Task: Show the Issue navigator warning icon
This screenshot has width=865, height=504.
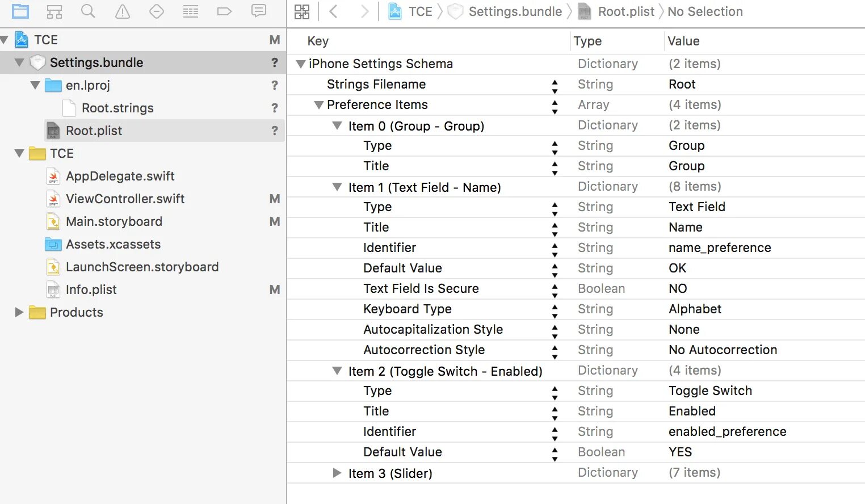Action: pyautogui.click(x=123, y=11)
